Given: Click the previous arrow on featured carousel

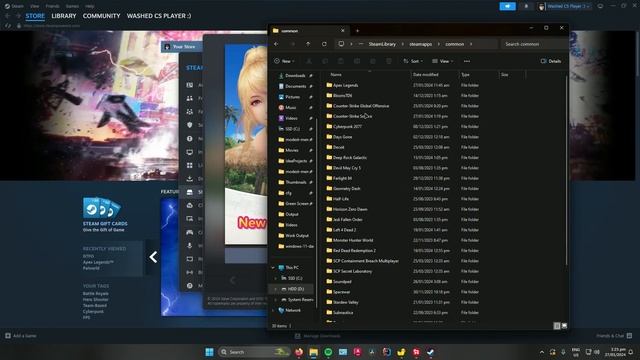Looking at the screenshot, I should point(153,257).
